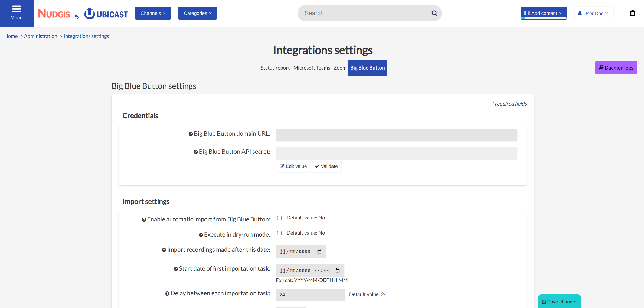Expand the Categories dropdown
The image size is (644, 308).
[198, 13]
